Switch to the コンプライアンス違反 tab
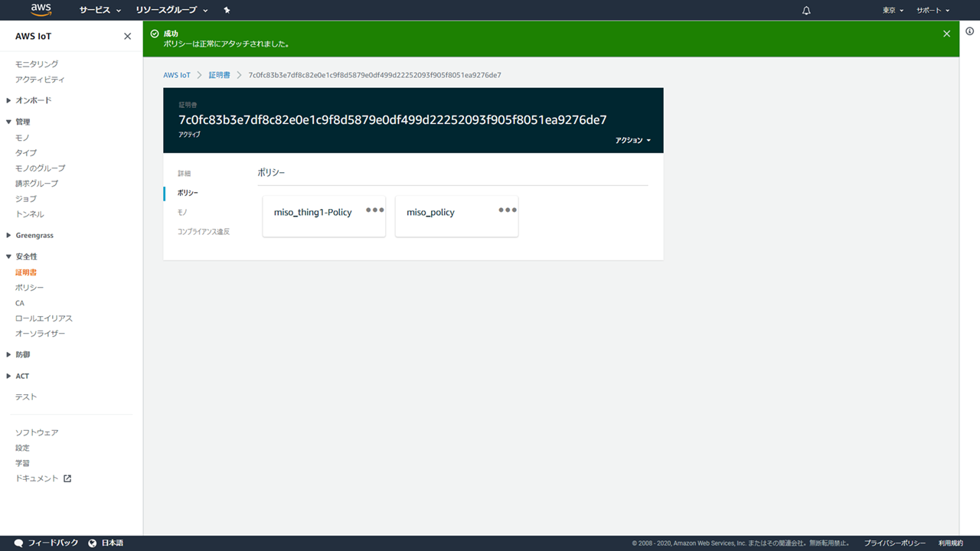This screenshot has height=551, width=980. coord(204,231)
